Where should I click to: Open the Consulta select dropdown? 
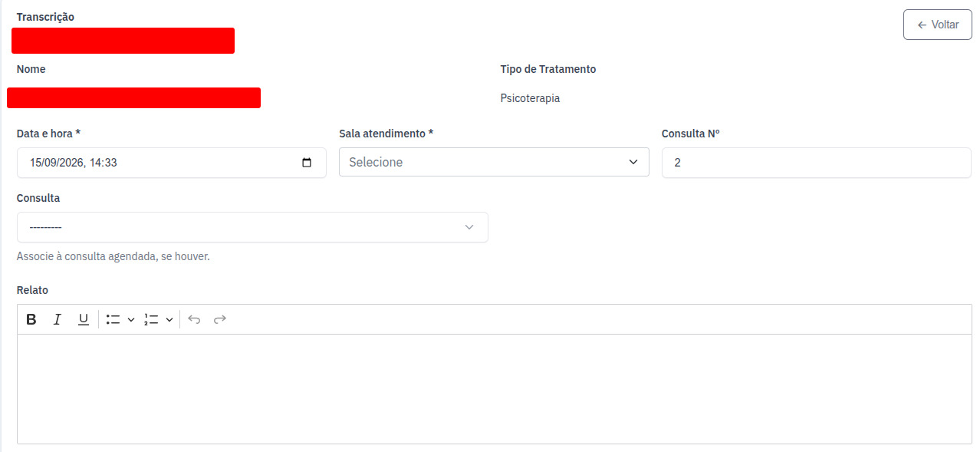252,227
